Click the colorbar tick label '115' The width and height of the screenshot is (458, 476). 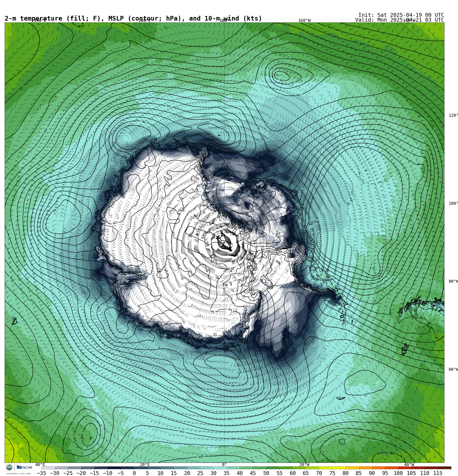pyautogui.click(x=438, y=473)
